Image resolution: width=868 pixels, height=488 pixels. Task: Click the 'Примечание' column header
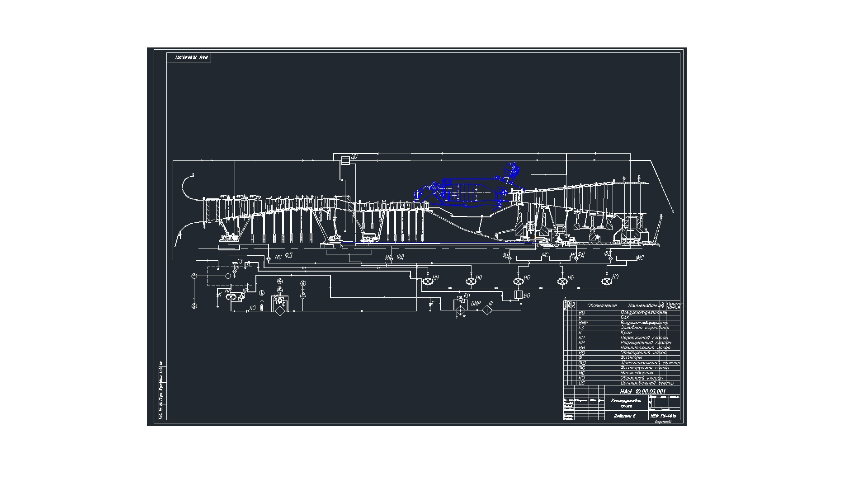coord(674,306)
